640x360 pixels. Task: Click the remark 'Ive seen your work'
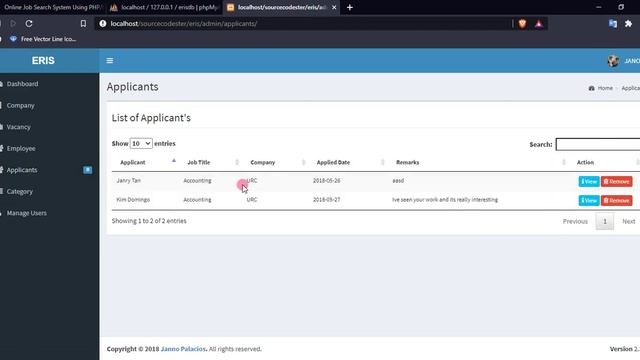click(x=445, y=200)
